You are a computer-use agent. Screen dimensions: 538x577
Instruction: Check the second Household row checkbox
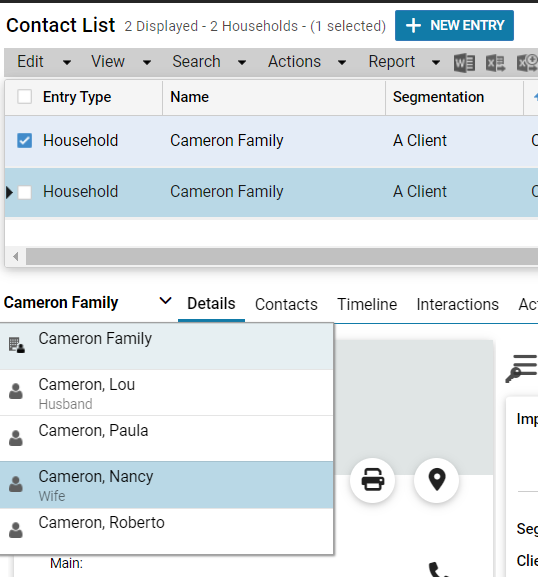pos(25,192)
